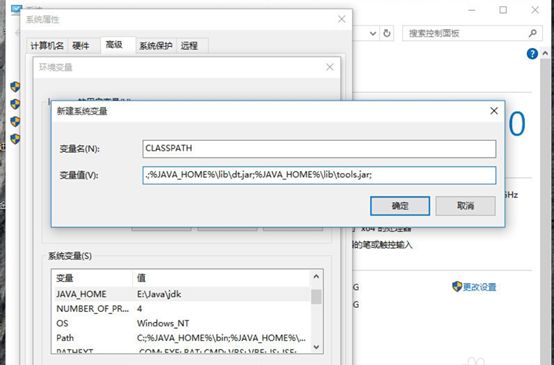This screenshot has height=365, width=554.
Task: Open the blue help question mark icon
Action: point(532,54)
